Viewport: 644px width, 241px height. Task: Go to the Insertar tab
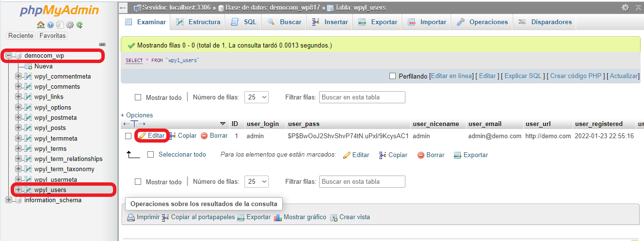(x=330, y=22)
